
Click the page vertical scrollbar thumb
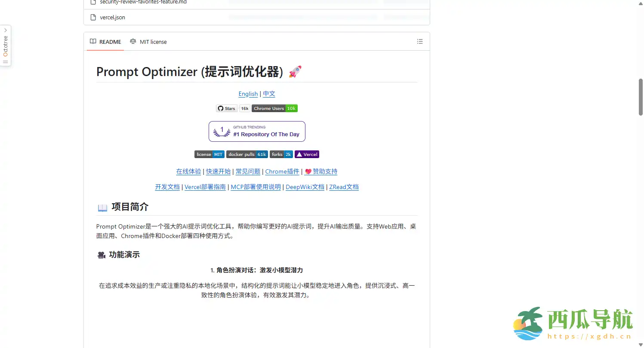(x=641, y=97)
